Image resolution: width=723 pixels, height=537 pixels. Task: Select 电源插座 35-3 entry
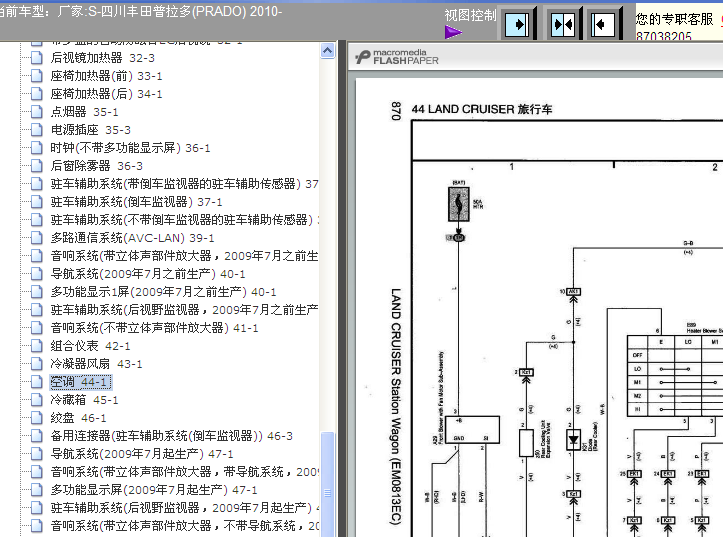click(90, 130)
